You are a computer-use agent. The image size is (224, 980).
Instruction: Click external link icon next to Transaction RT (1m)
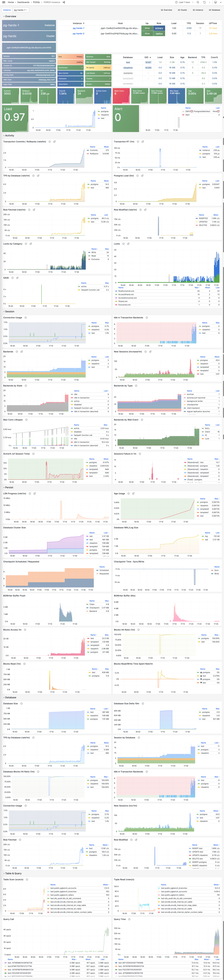[143, 141]
